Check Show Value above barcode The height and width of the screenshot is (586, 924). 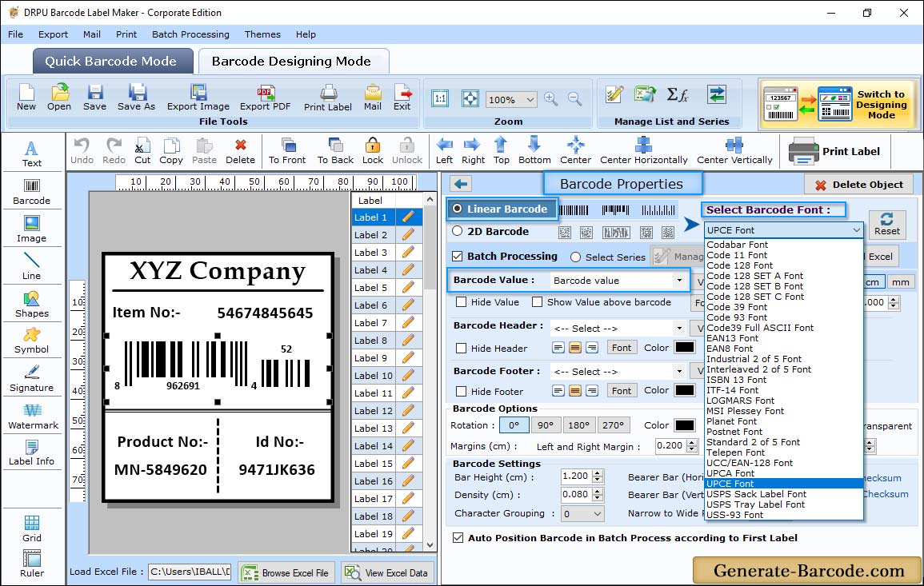pyautogui.click(x=537, y=302)
